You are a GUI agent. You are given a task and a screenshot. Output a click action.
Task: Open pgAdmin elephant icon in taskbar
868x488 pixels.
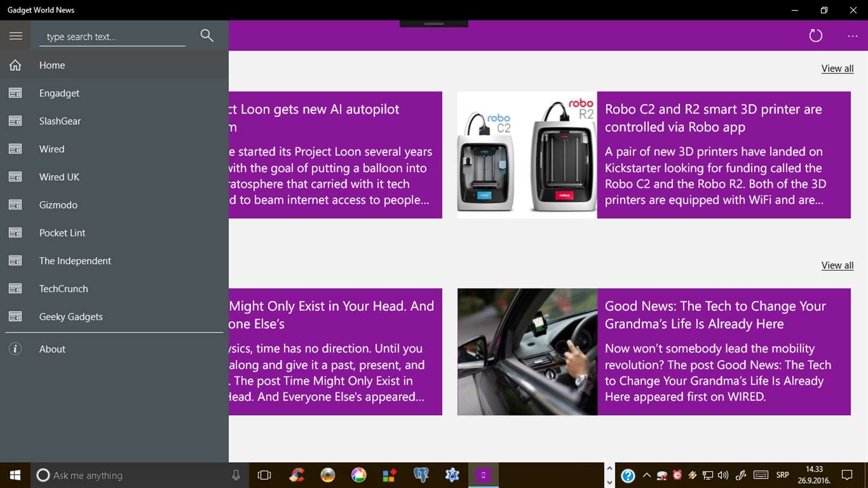421,475
